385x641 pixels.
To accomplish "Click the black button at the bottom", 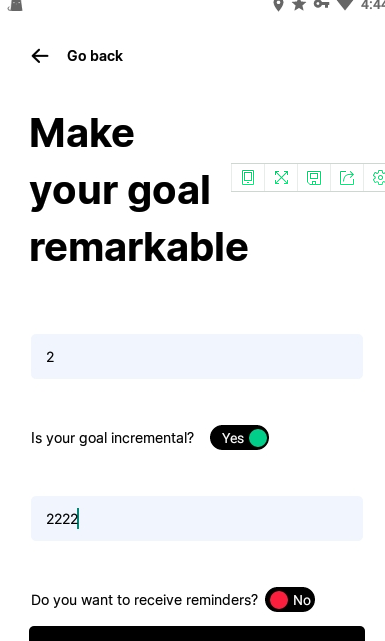I will 197,633.
